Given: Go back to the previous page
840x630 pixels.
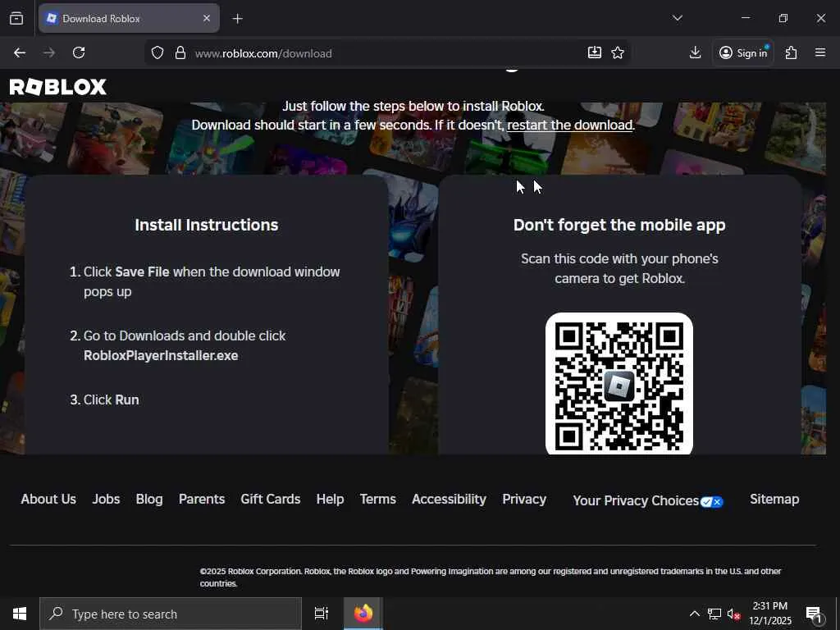Looking at the screenshot, I should [x=20, y=52].
